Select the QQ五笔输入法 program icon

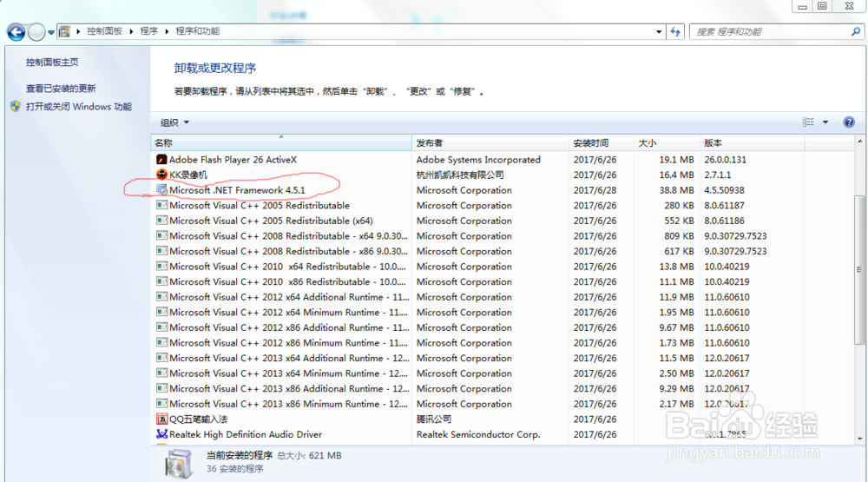(161, 419)
